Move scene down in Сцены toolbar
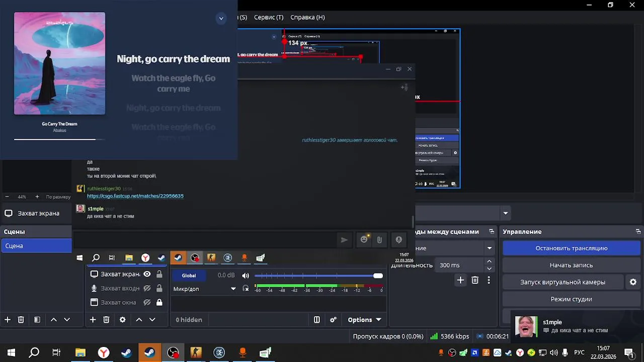 (66, 320)
